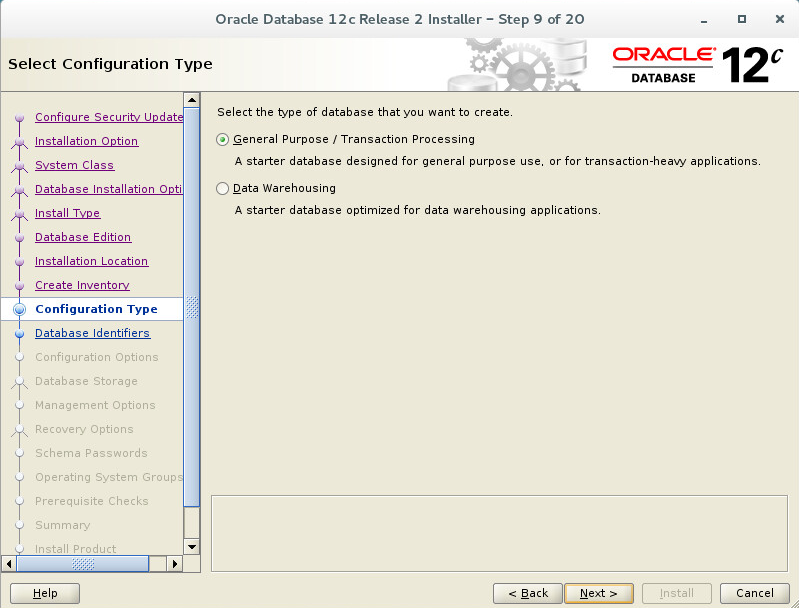Click the 'starter database optimized for data warehousing' description
The width and height of the screenshot is (799, 608).
click(417, 210)
